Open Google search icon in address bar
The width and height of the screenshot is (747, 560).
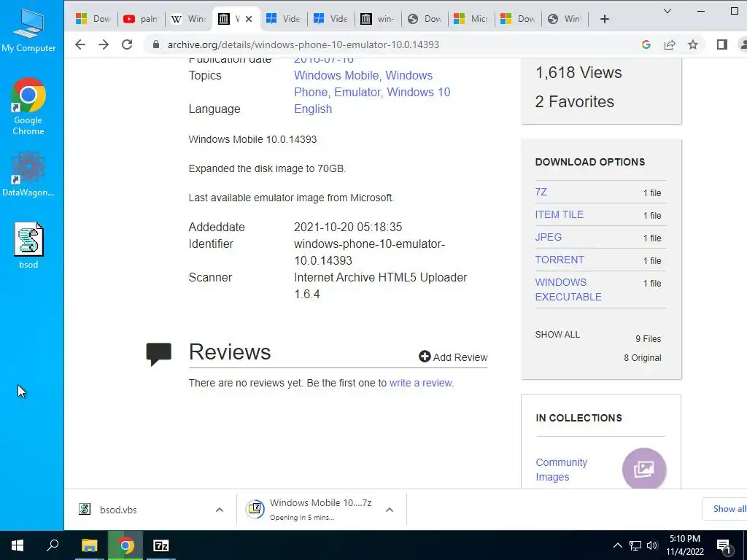646,44
